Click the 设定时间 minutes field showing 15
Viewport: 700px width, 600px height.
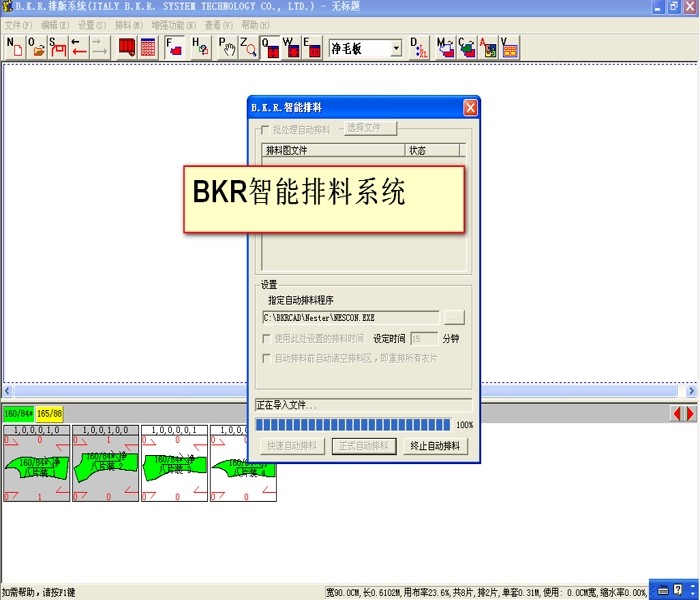click(x=424, y=338)
